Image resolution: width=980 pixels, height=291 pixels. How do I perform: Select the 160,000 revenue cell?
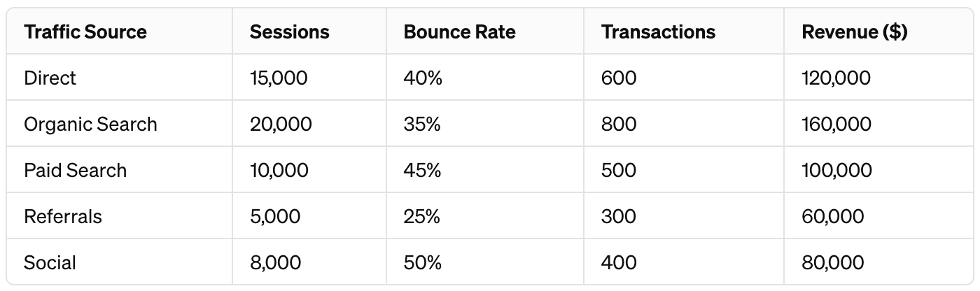coord(836,125)
